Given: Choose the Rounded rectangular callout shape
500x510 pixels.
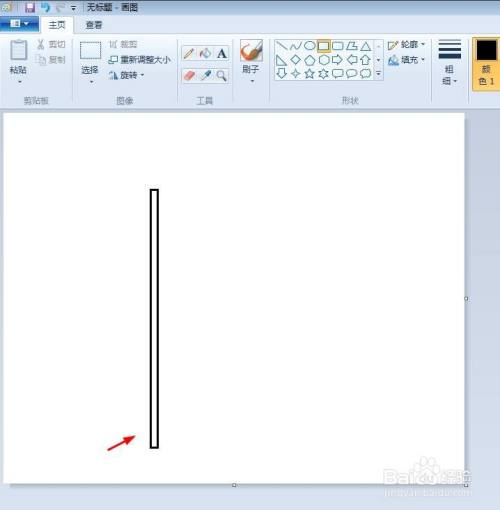Looking at the screenshot, I should [x=338, y=73].
